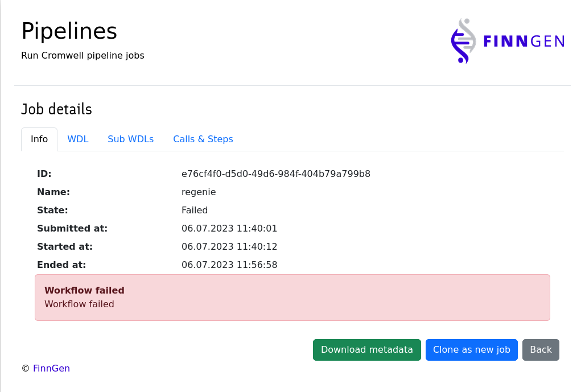
Task: Open the Sub WDLs tab
Action: coord(131,139)
